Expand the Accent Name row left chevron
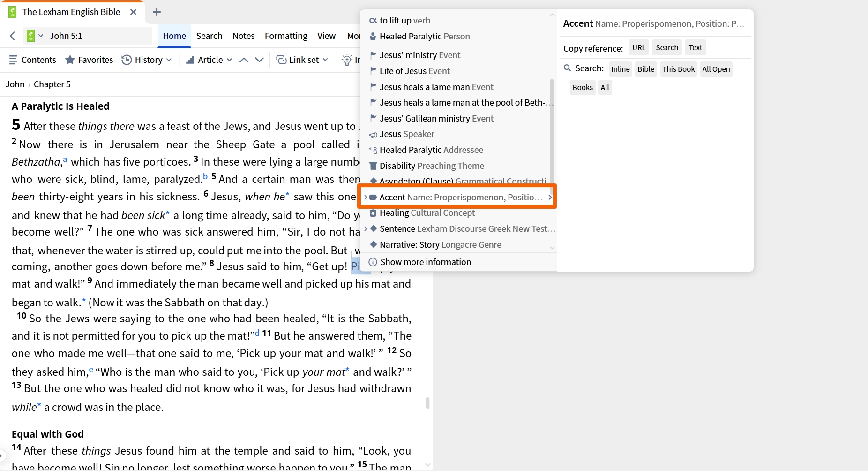 point(366,197)
